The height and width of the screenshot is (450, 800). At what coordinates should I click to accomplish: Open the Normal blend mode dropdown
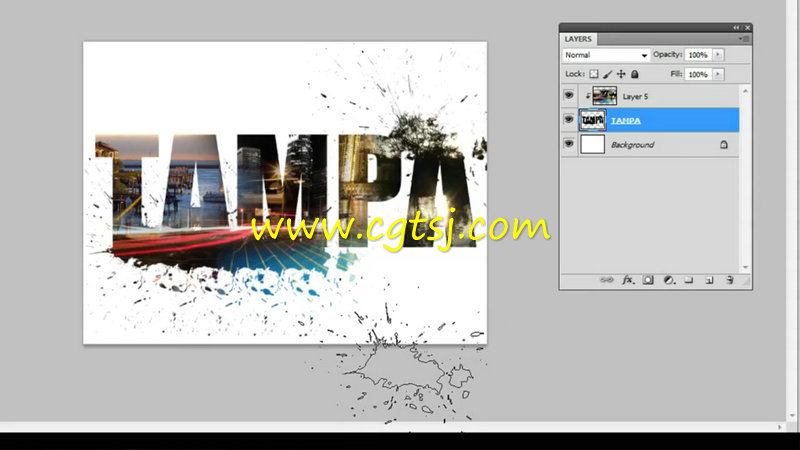coord(606,55)
